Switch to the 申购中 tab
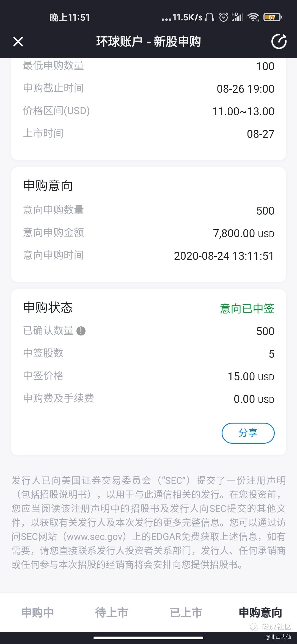The width and height of the screenshot is (297, 644). pyautogui.click(x=37, y=613)
